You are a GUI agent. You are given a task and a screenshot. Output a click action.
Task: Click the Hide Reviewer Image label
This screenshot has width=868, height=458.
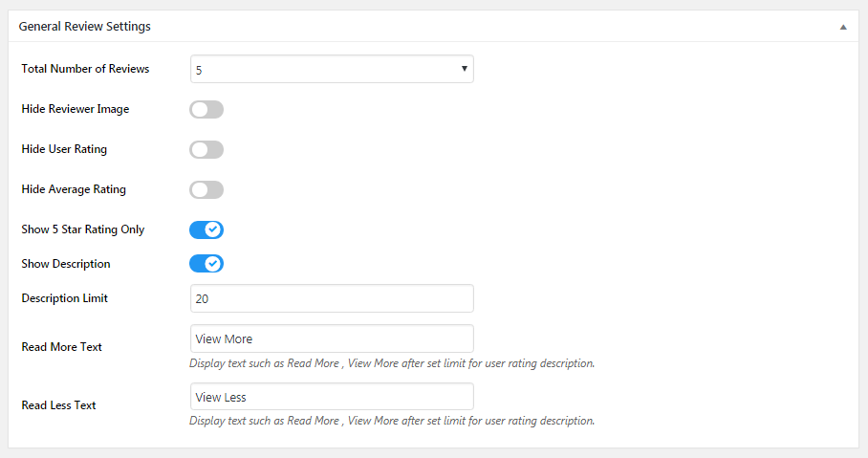click(76, 109)
